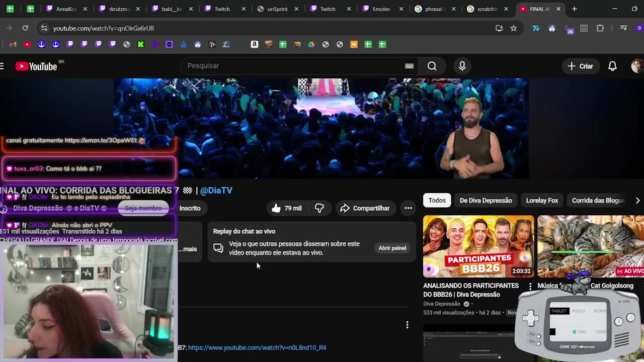The width and height of the screenshot is (644, 362).
Task: Close the FINAL AO VIVO YouTube tab
Action: (558, 9)
